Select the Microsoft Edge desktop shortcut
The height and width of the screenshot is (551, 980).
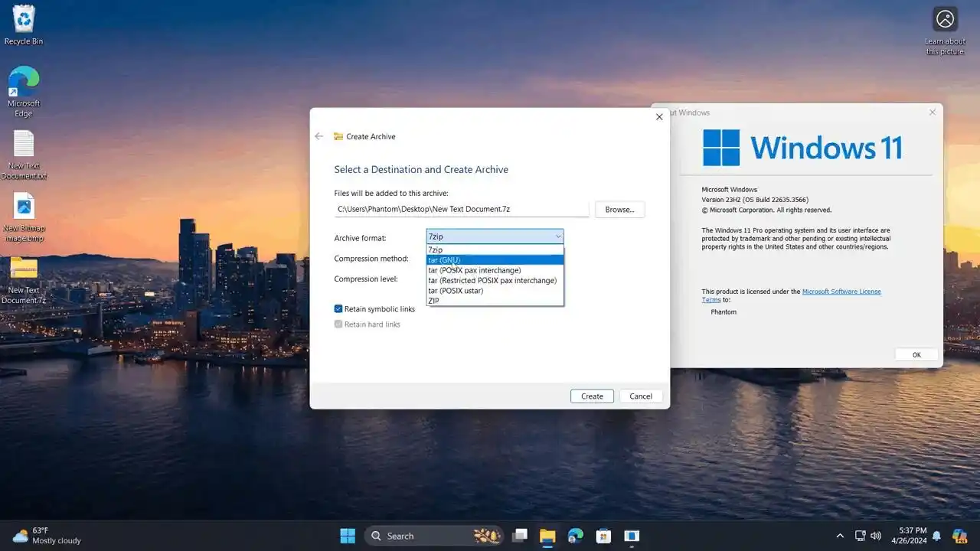click(24, 92)
